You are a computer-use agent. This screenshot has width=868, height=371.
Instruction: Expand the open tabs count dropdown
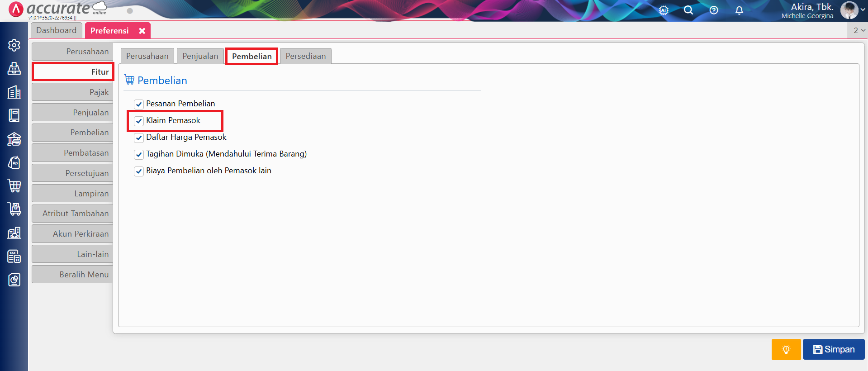tap(859, 30)
